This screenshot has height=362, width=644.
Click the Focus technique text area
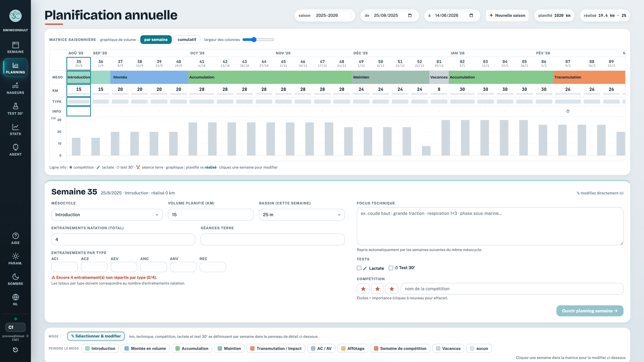click(490, 226)
